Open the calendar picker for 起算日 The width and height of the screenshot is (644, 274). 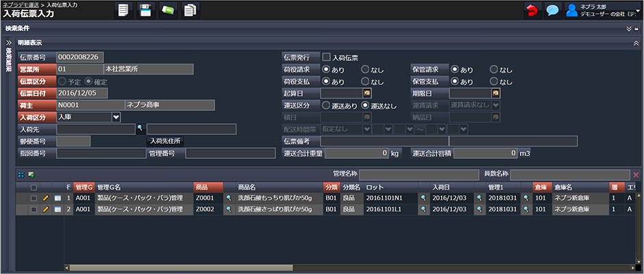coord(367,92)
